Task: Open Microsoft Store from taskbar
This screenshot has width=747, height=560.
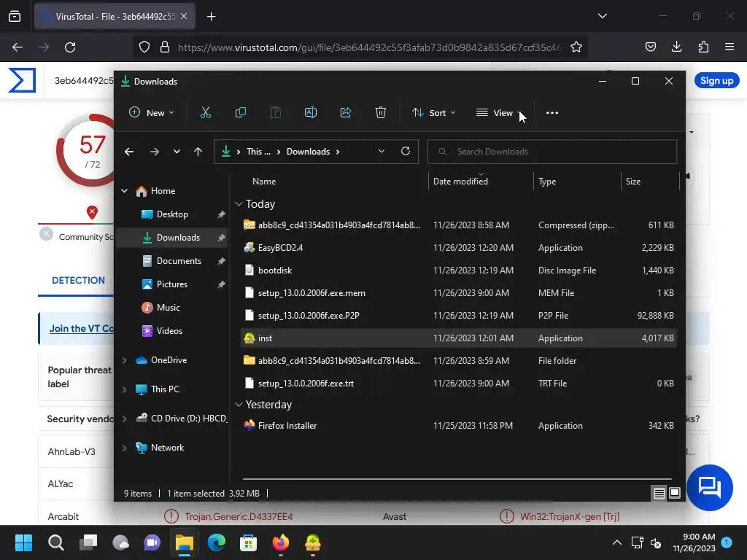Action: [248, 542]
